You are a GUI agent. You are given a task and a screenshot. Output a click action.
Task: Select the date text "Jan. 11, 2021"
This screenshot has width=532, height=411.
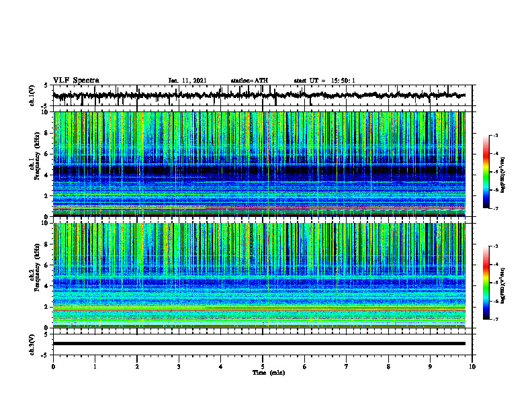pos(187,81)
